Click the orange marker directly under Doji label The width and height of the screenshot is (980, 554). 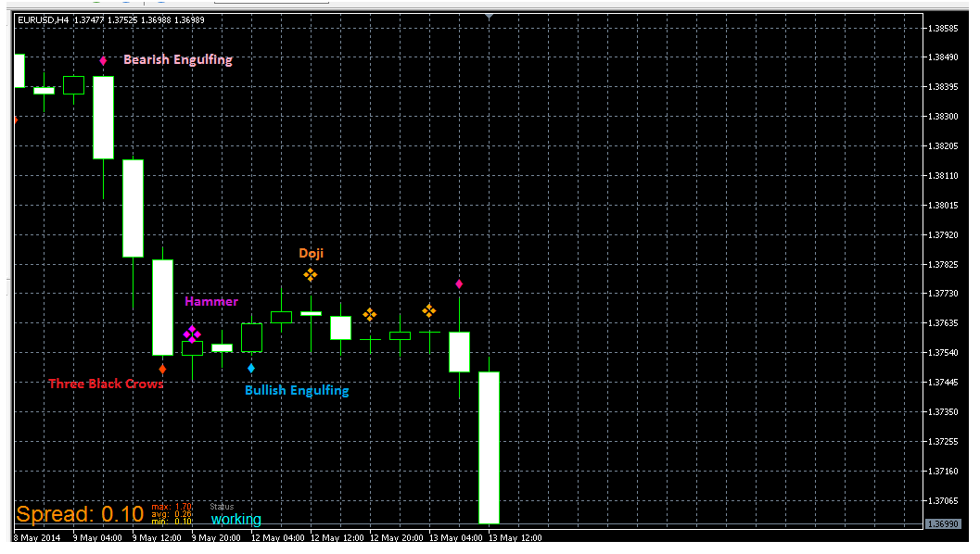point(311,275)
